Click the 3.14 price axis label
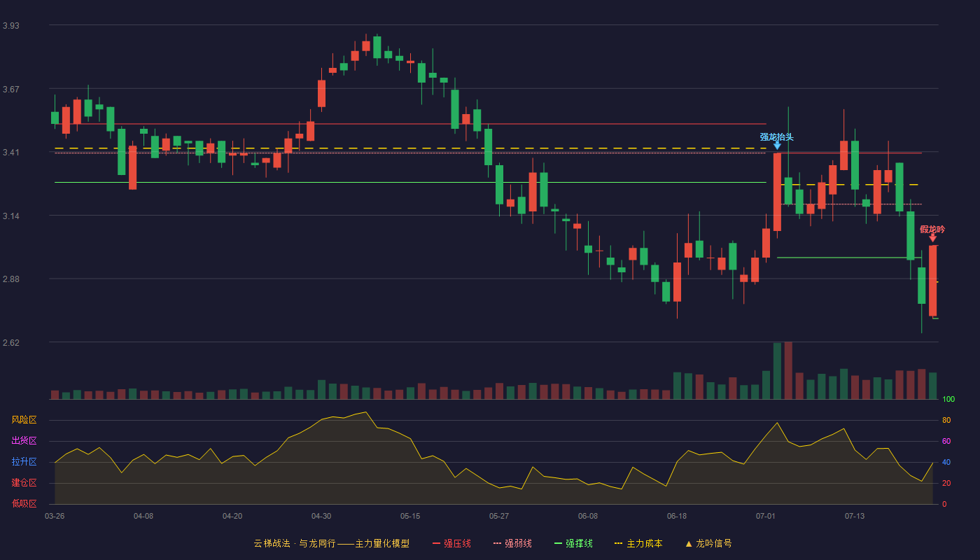 11,216
